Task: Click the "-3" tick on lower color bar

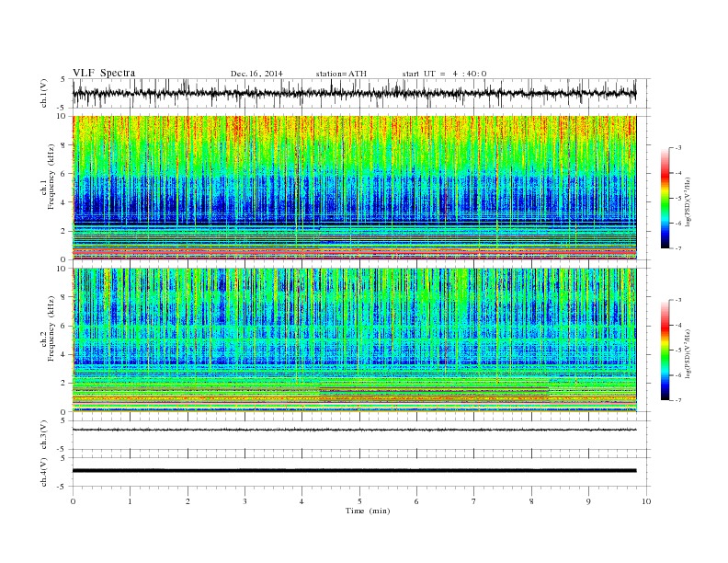Action: (x=677, y=300)
